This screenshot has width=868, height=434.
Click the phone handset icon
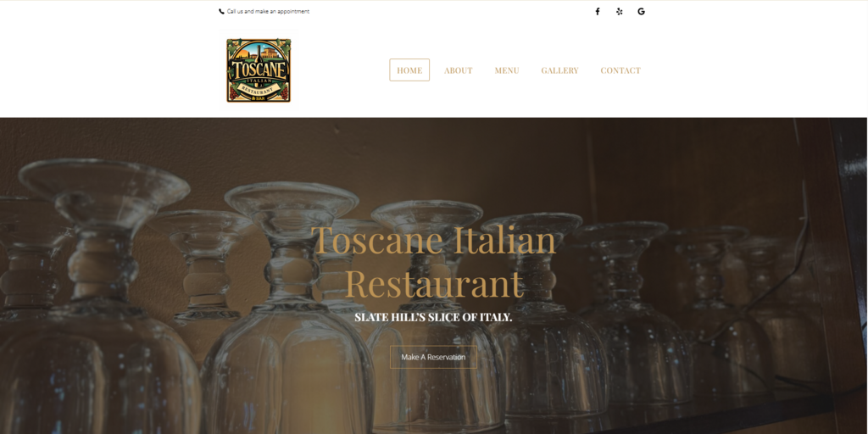point(221,11)
